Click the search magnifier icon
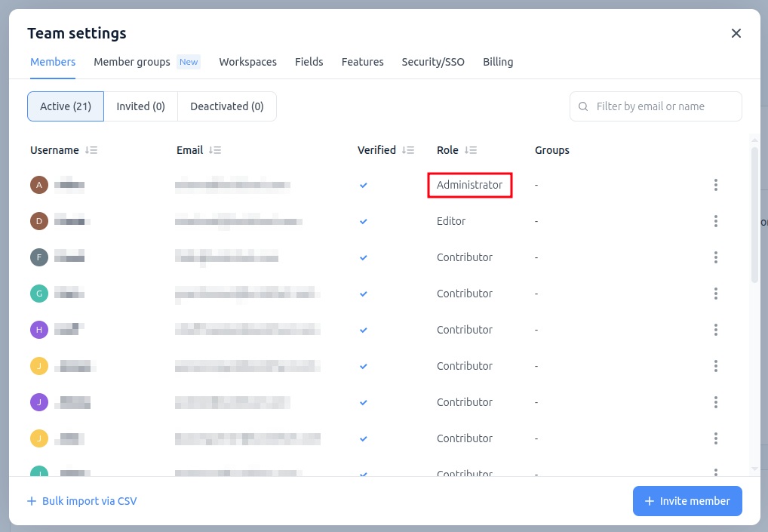The width and height of the screenshot is (768, 532). point(583,106)
